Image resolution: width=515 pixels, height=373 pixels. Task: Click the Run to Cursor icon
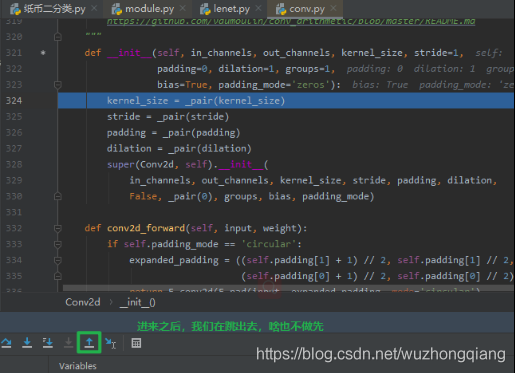pos(110,343)
